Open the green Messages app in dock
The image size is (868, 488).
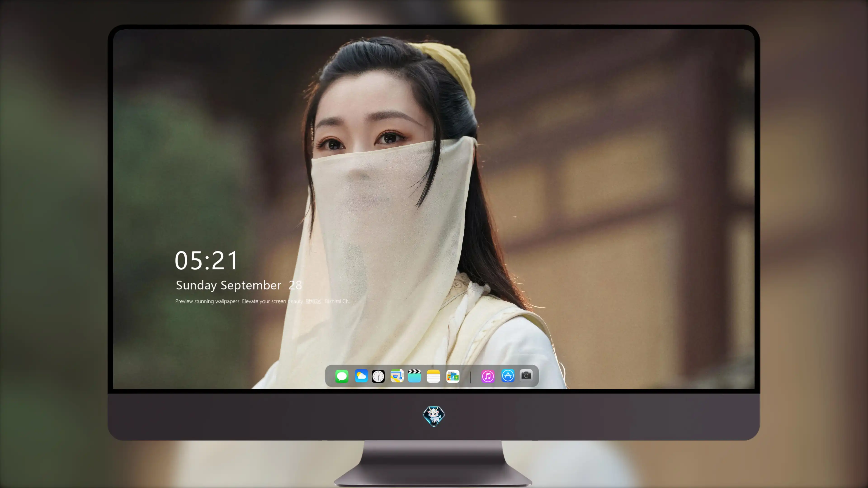point(342,376)
